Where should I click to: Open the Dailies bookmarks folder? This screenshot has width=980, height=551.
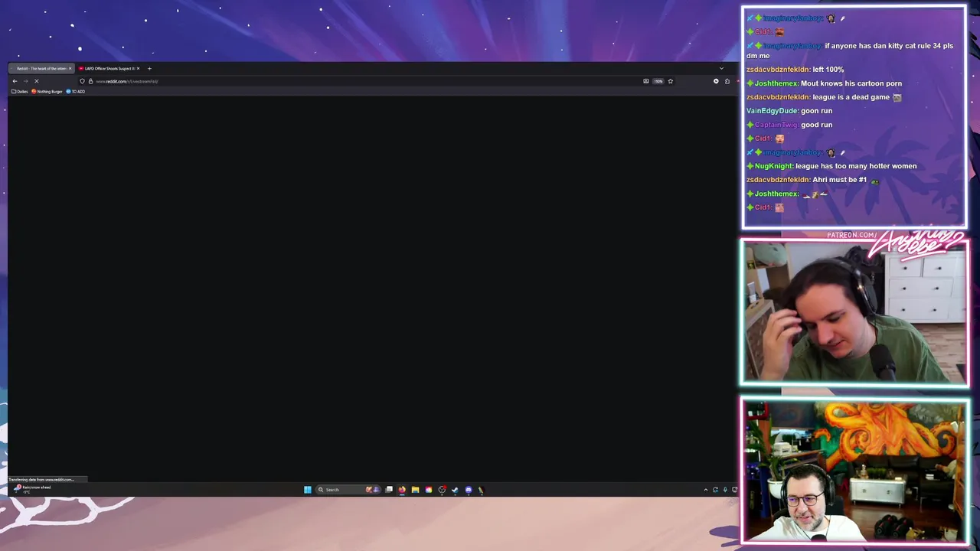click(20, 92)
